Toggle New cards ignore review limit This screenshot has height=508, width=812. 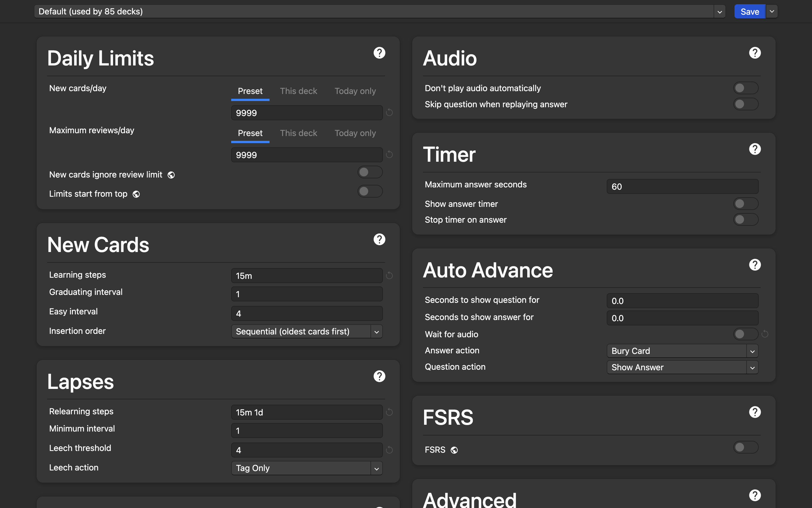click(x=370, y=172)
